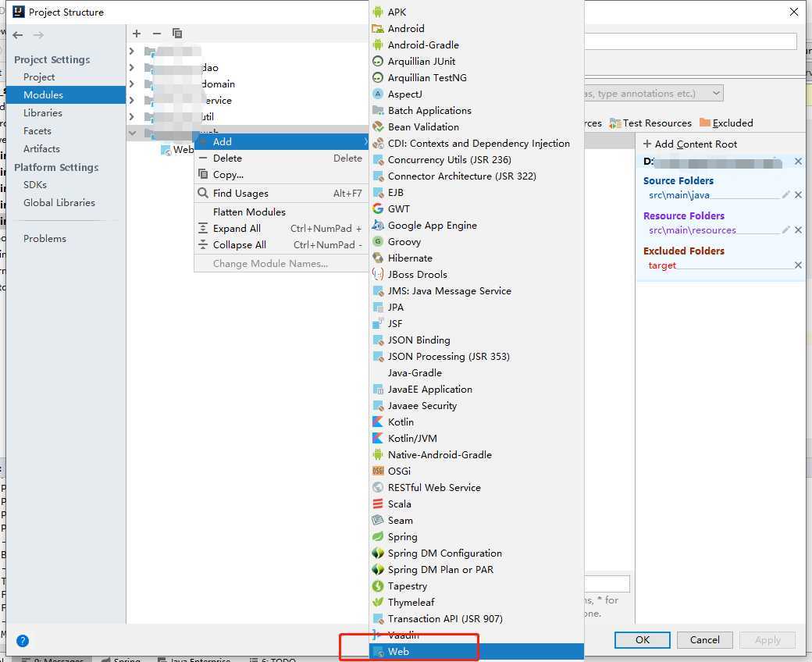Click the Hibernate framework icon
This screenshot has height=662, width=812.
[378, 258]
